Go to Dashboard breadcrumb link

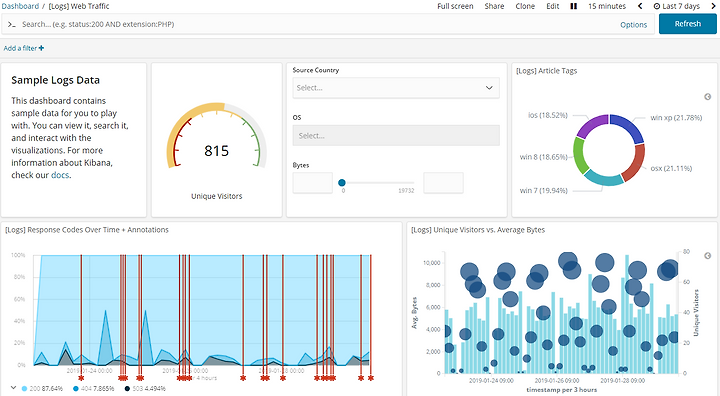(20, 6)
